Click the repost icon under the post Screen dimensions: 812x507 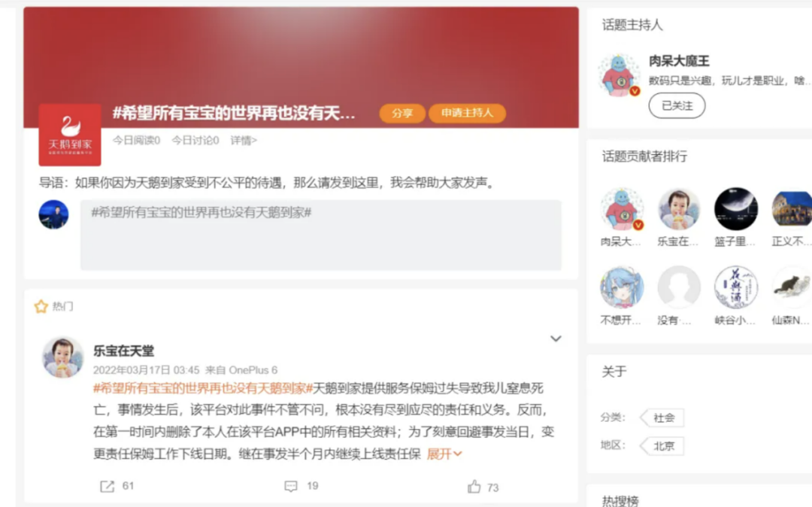108,486
